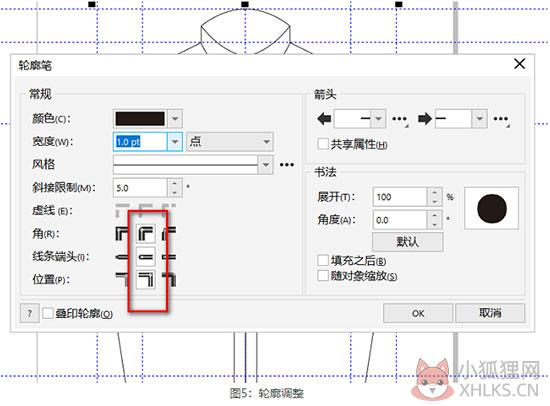Click the 默认 button
Image resolution: width=550 pixels, height=406 pixels.
408,242
